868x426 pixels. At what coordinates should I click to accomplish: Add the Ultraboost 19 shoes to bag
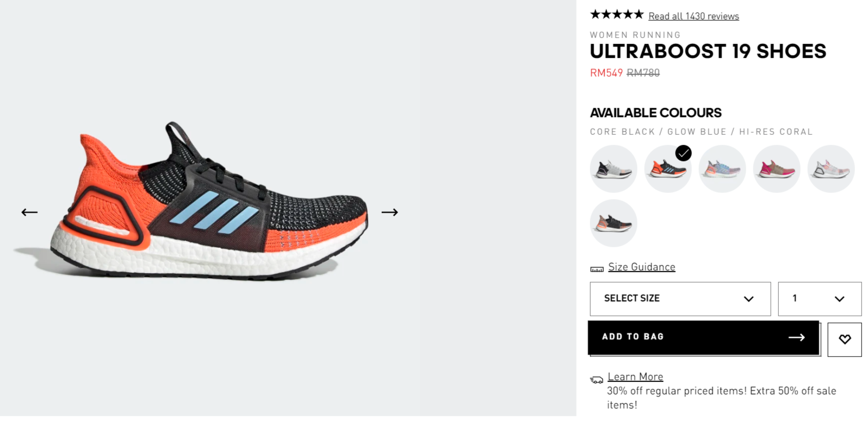[x=704, y=337]
